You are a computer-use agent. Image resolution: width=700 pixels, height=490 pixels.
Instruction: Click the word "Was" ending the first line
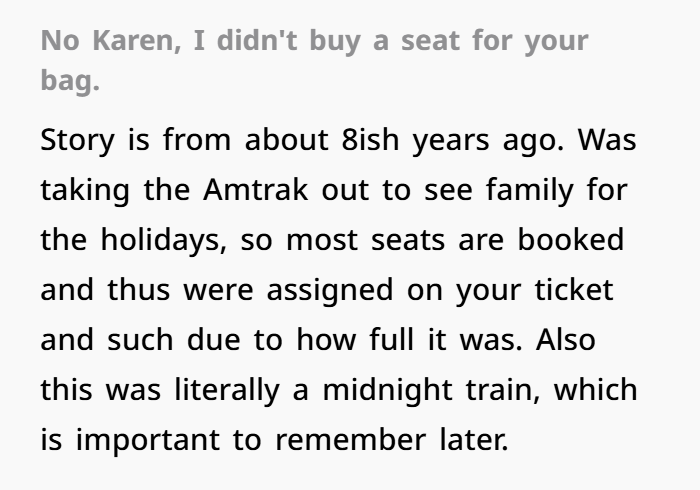(x=607, y=140)
